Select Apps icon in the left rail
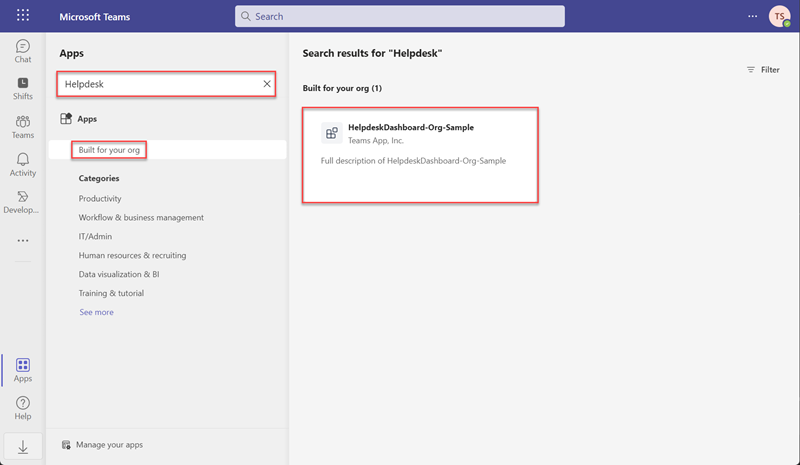Screen dimensions: 800x465 (x=22, y=370)
